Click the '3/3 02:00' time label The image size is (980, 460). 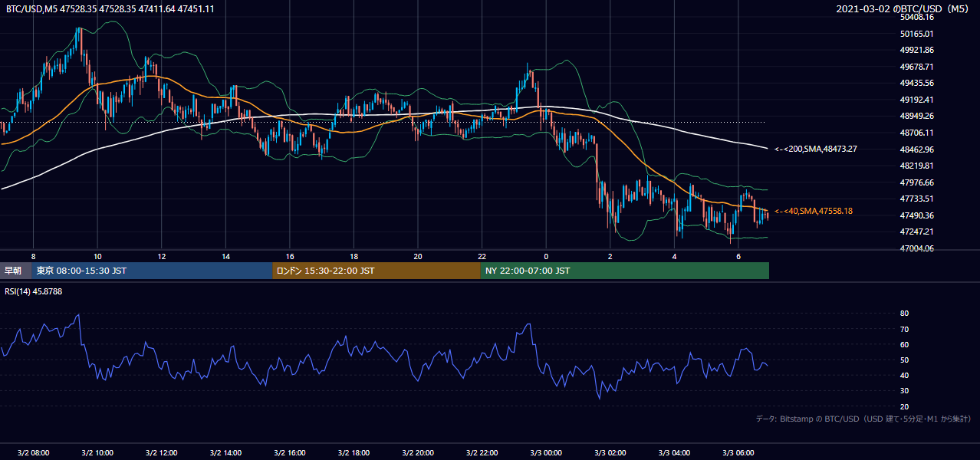(x=610, y=452)
